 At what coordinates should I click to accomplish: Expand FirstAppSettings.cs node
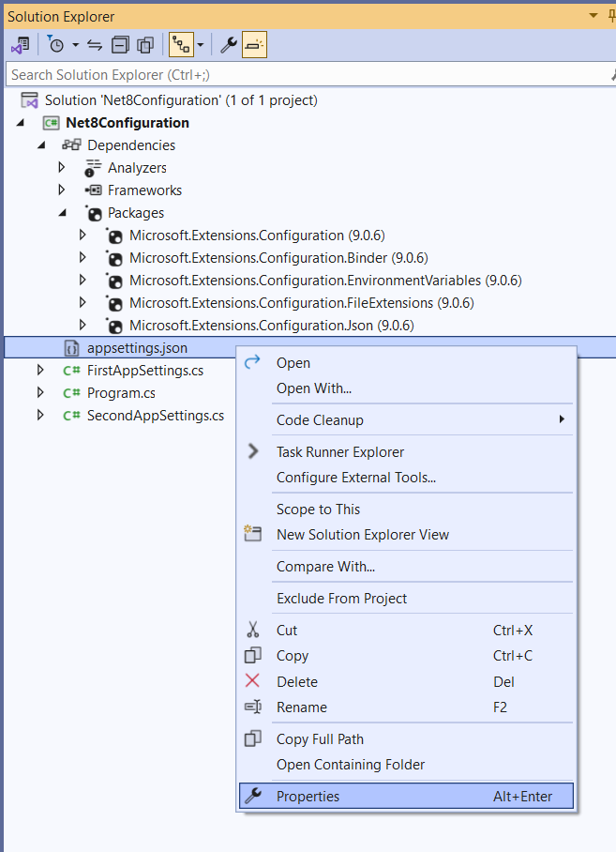(x=40, y=370)
